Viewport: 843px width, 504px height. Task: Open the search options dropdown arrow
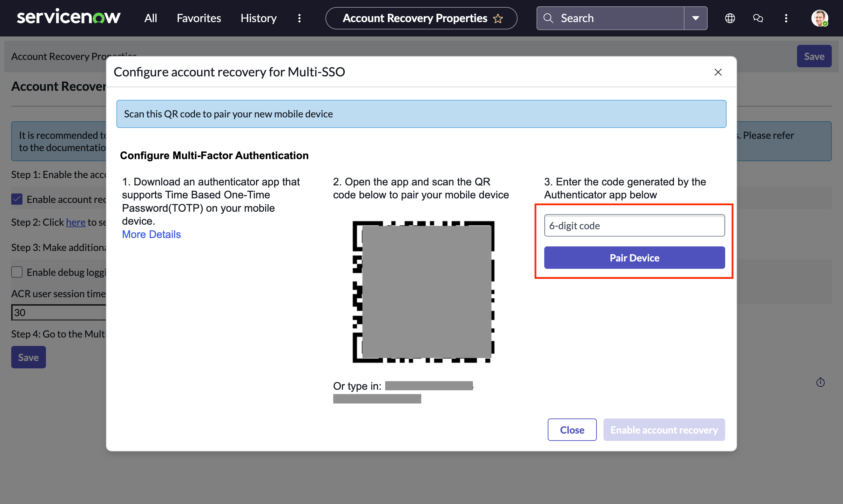pos(695,18)
